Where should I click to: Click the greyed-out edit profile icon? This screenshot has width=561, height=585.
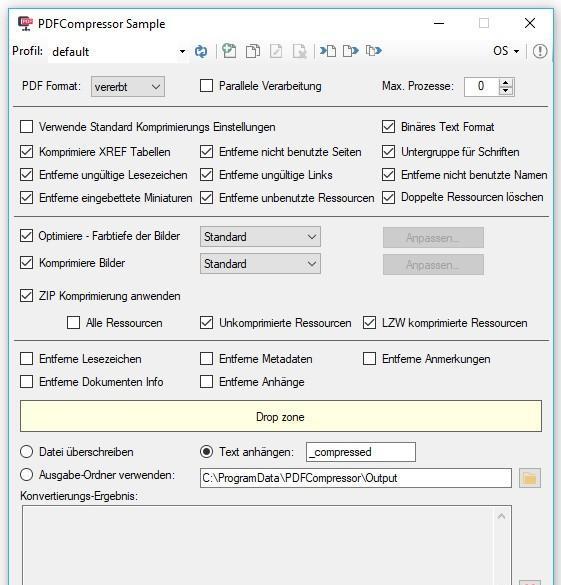(x=276, y=51)
